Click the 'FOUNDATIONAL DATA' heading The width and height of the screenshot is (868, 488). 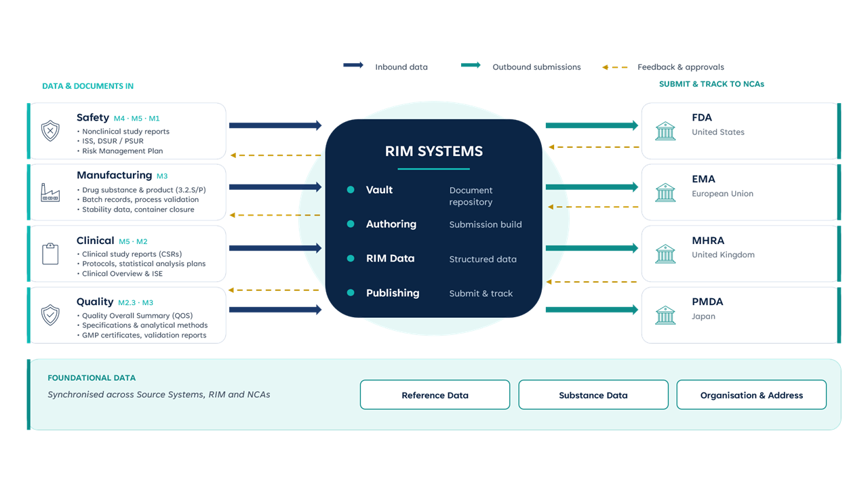(x=92, y=378)
